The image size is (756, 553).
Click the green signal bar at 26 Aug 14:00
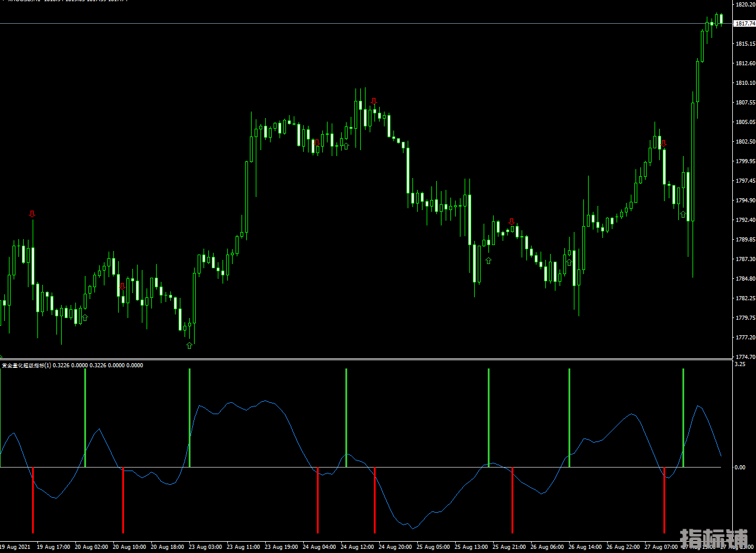569,418
